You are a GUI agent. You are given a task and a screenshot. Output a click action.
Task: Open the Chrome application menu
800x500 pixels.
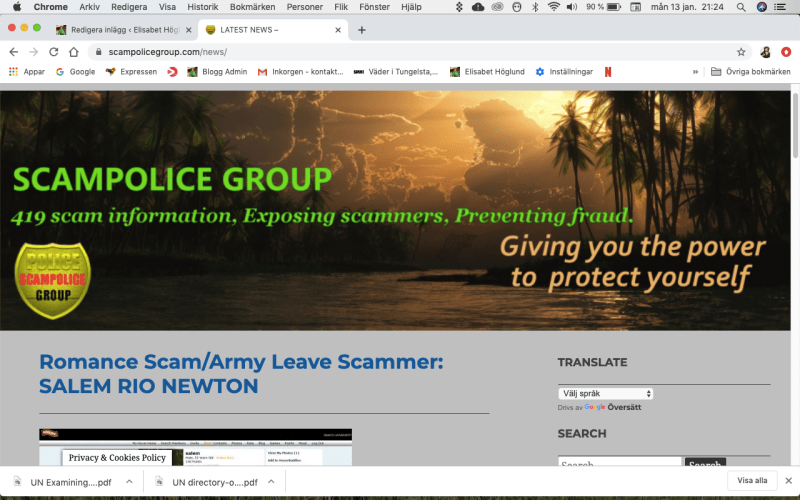tap(51, 7)
